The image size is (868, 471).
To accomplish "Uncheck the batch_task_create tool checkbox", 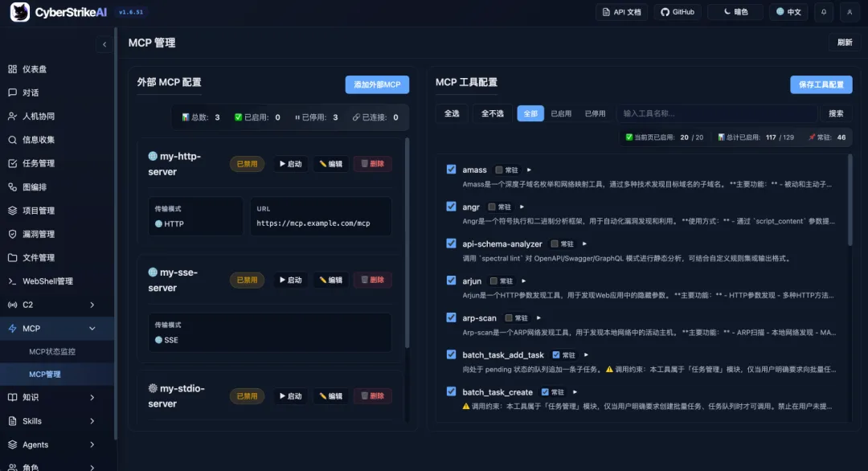I will click(451, 391).
